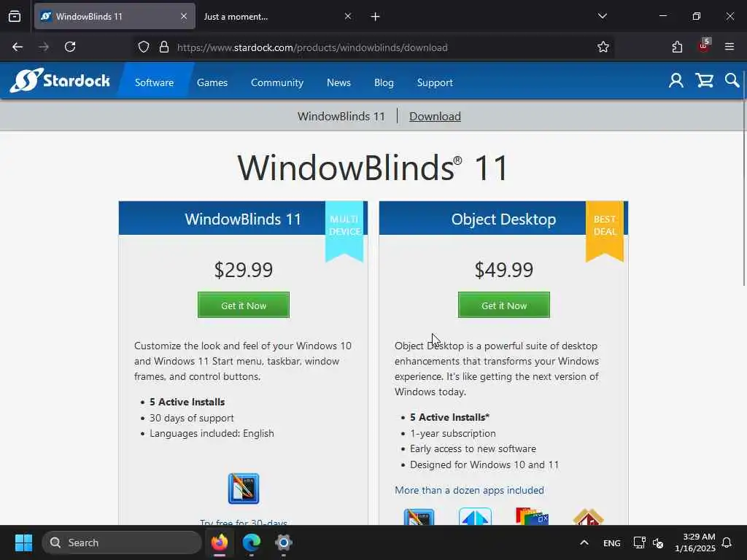The image size is (747, 560).
Task: Click the text Designed for Windows 10 and 11
Action: (484, 464)
